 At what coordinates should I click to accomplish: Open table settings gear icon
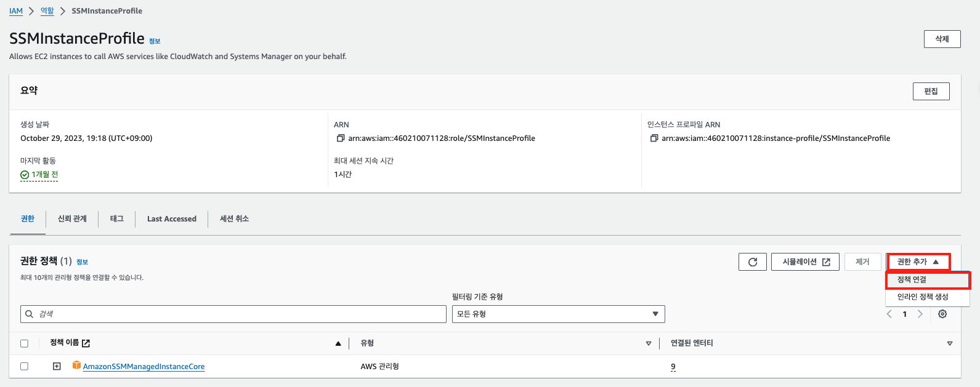pos(942,314)
